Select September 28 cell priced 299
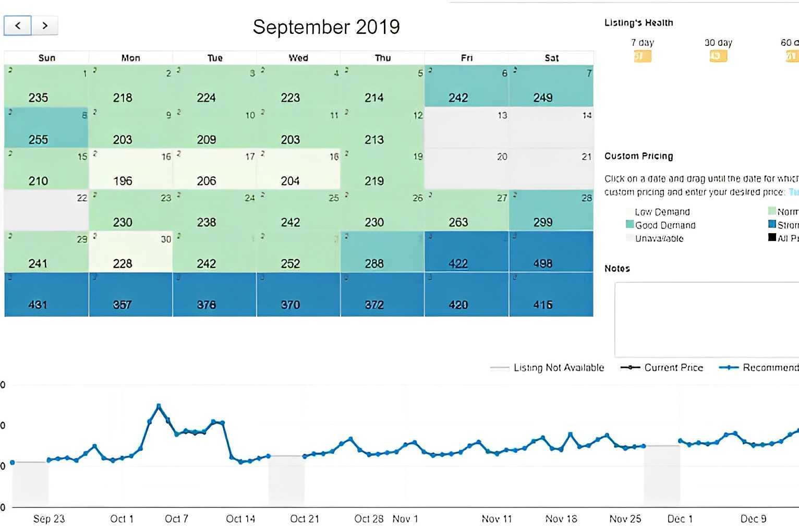 (x=551, y=210)
